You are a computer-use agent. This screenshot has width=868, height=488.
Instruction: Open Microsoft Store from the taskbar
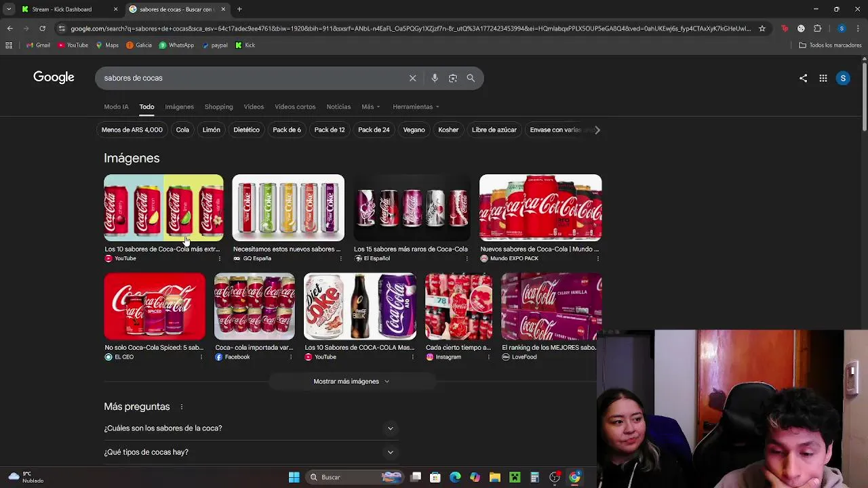(435, 477)
